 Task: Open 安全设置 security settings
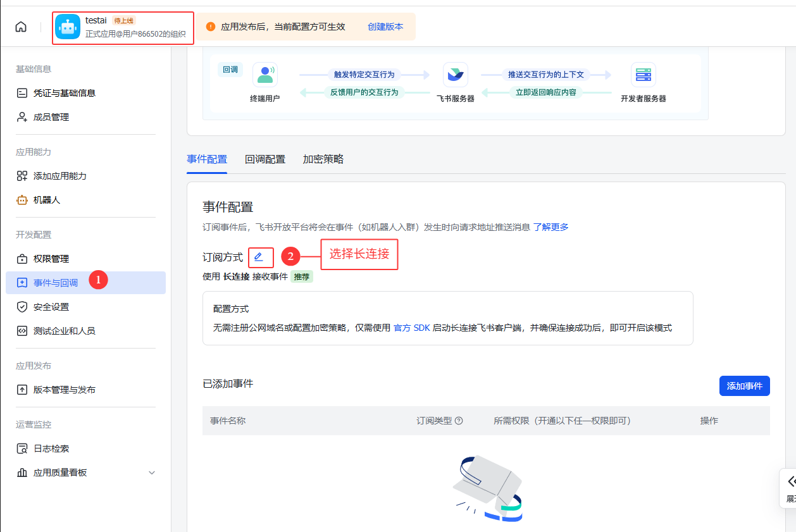tap(53, 306)
